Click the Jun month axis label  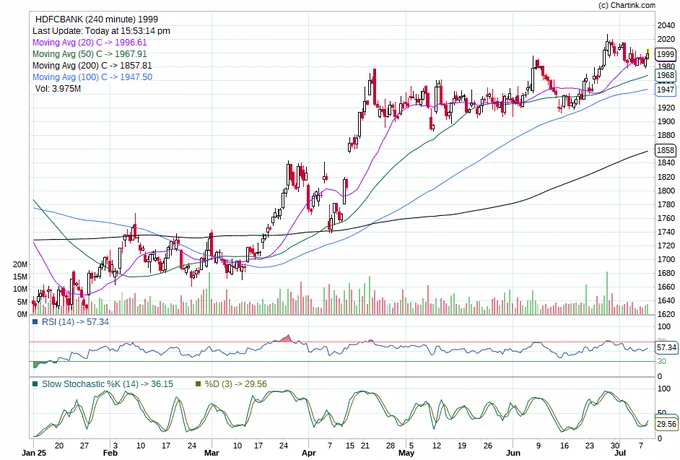pyautogui.click(x=513, y=453)
